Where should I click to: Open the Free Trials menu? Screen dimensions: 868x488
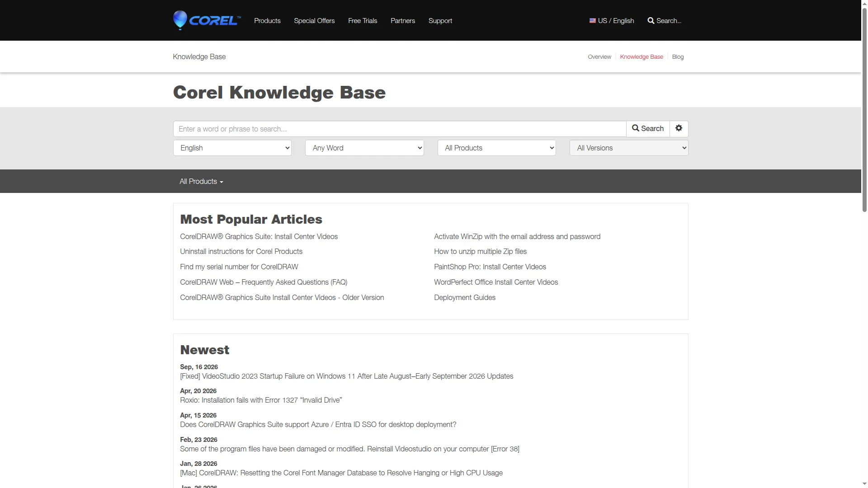click(x=363, y=21)
